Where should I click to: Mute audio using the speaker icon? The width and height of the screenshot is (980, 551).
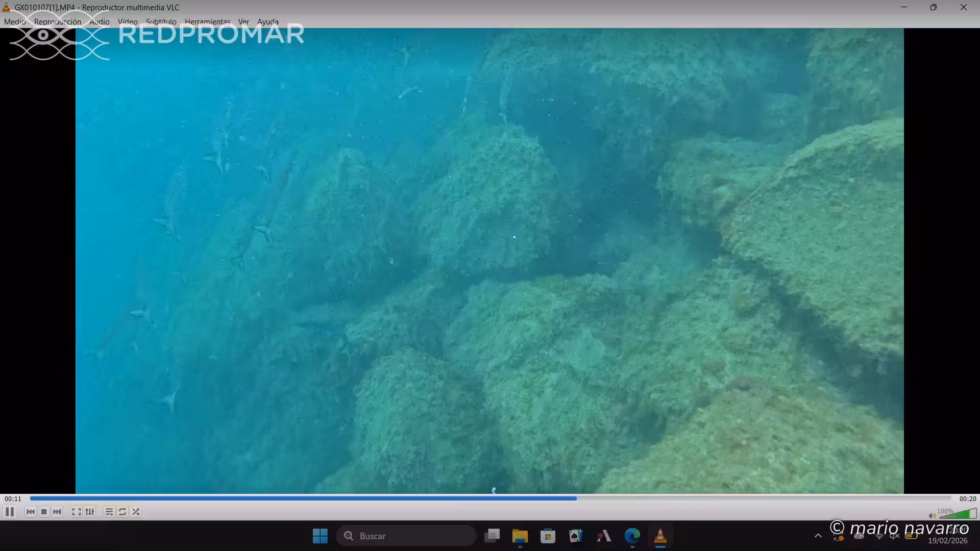point(932,515)
